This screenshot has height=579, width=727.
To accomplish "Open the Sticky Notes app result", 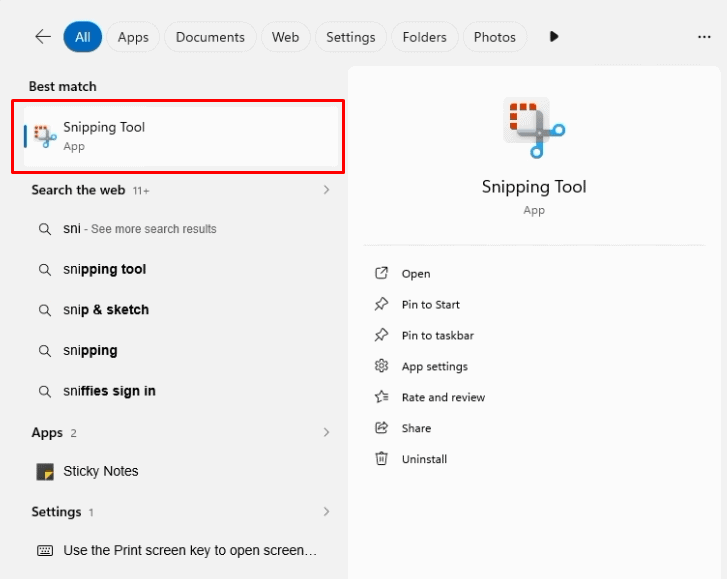I will point(181,471).
